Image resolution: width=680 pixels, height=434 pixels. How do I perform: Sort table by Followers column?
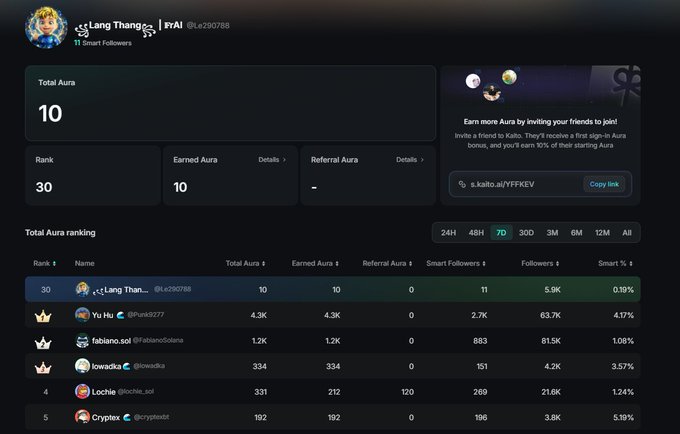pyautogui.click(x=540, y=263)
